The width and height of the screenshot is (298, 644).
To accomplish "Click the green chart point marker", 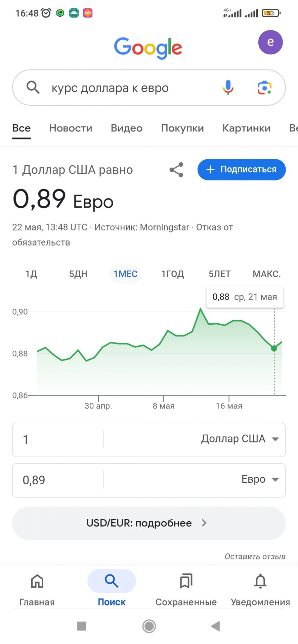I will point(274,348).
